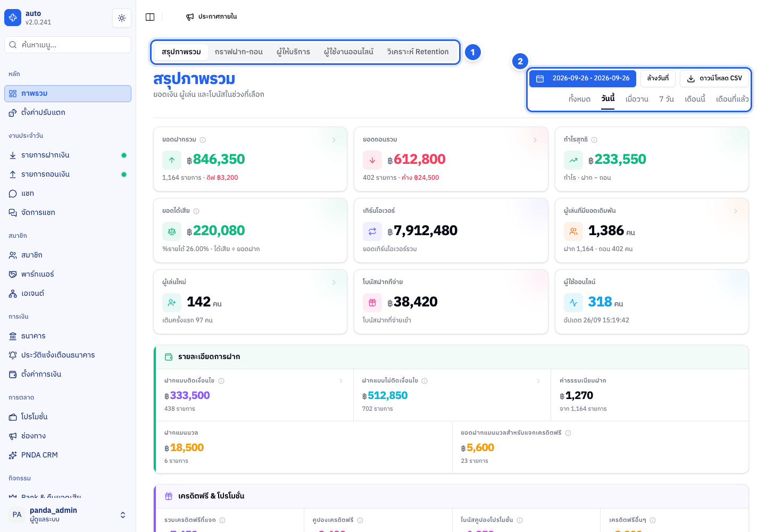Open โปรโมชั่น promotions page

click(x=68, y=417)
